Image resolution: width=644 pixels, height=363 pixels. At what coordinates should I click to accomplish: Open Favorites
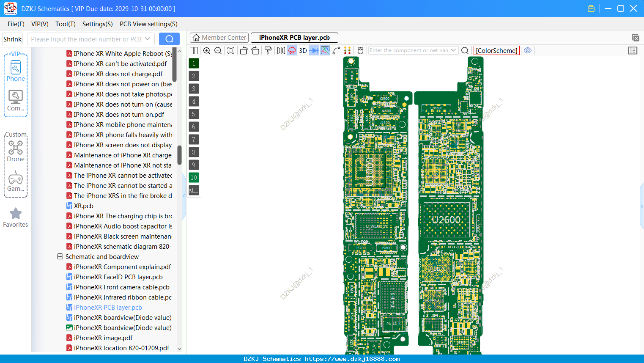click(16, 217)
